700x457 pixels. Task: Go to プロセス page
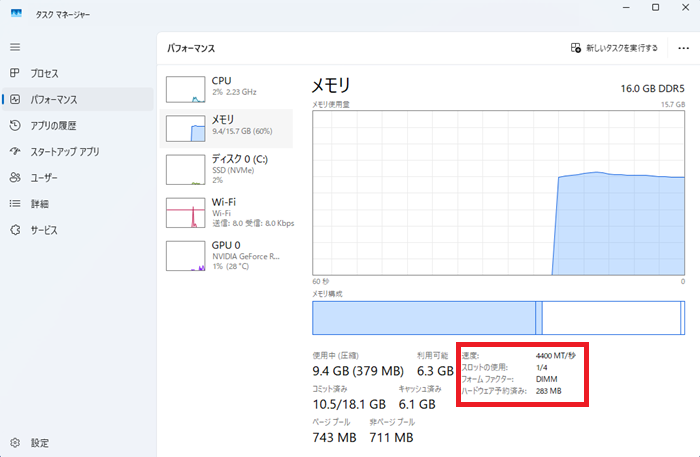(x=78, y=73)
